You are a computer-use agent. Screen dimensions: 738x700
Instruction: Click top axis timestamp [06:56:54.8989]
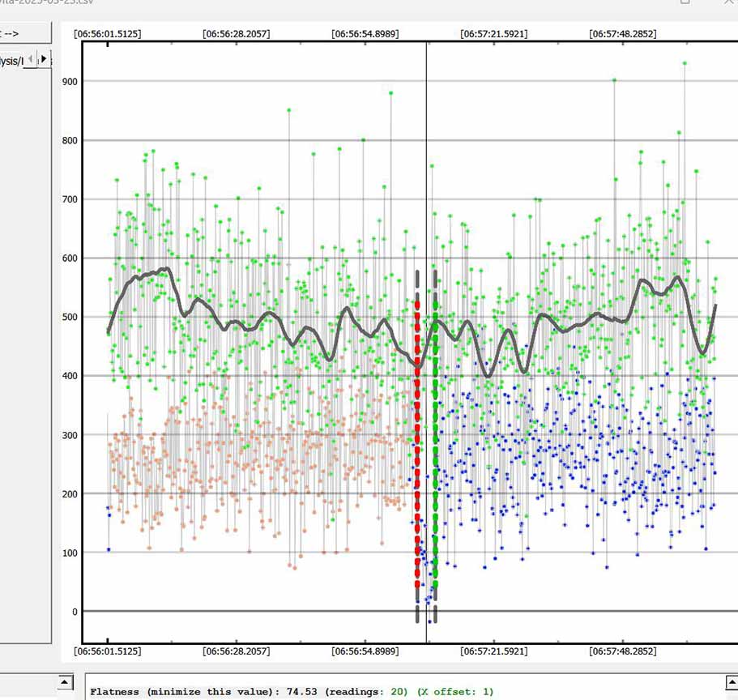tap(365, 34)
